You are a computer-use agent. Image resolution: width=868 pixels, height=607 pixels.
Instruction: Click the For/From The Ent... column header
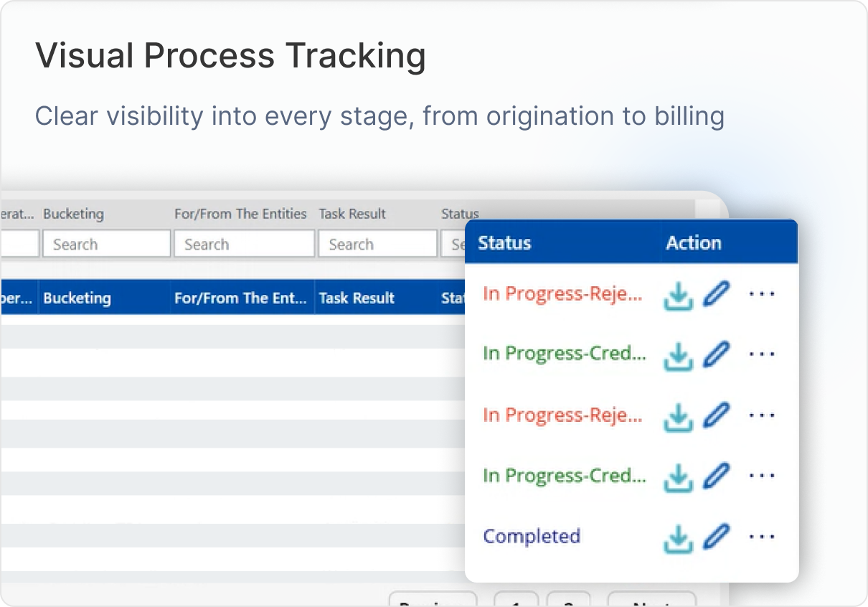(x=240, y=298)
